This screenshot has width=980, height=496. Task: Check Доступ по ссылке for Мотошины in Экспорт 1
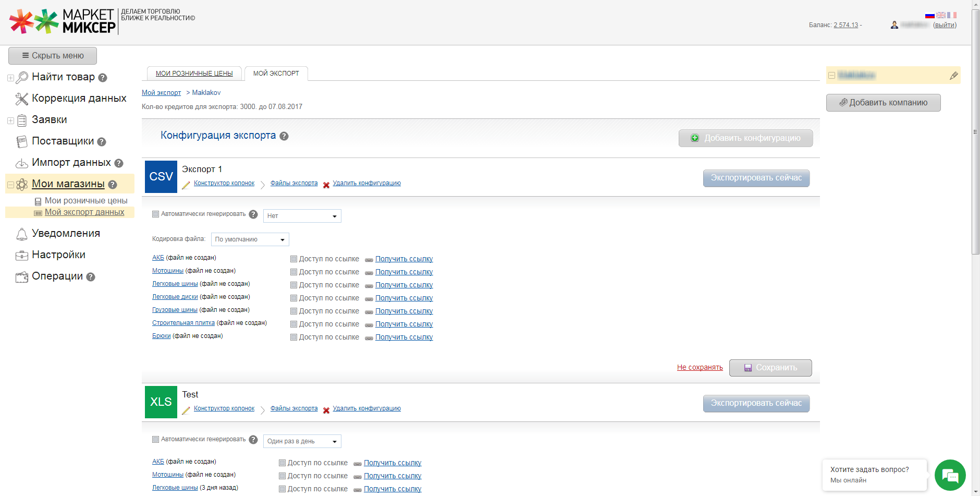tap(293, 272)
